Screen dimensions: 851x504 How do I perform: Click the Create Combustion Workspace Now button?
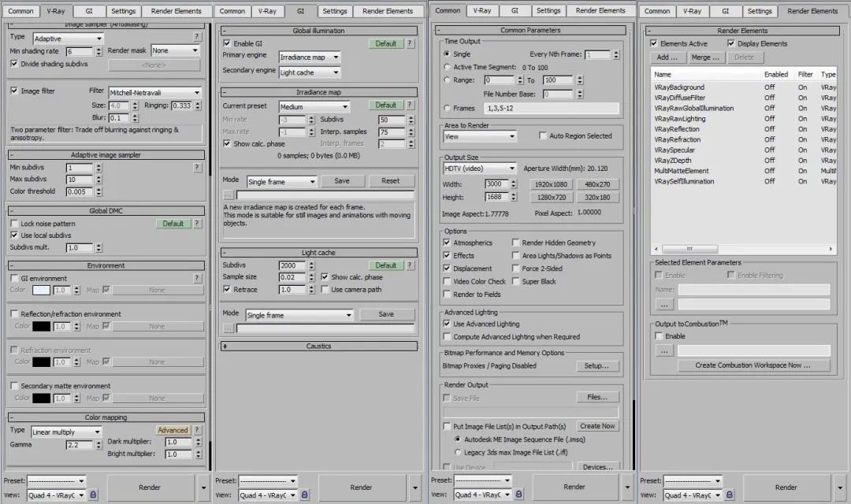(753, 365)
